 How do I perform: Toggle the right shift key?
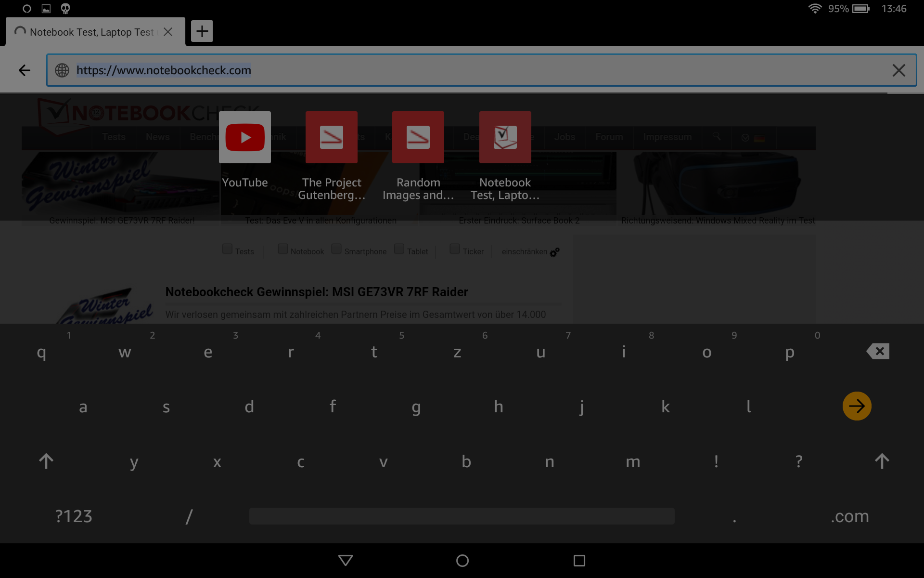click(x=882, y=461)
